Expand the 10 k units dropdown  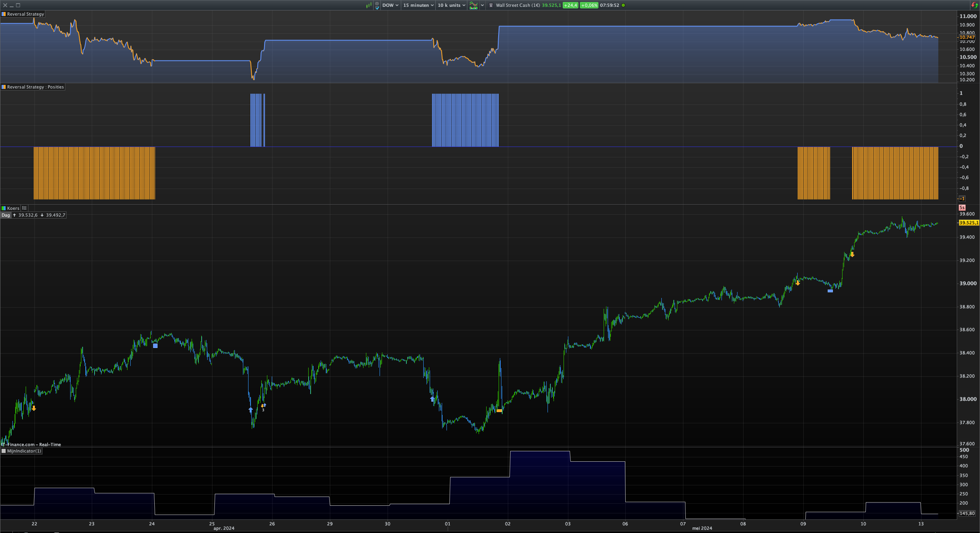point(451,5)
